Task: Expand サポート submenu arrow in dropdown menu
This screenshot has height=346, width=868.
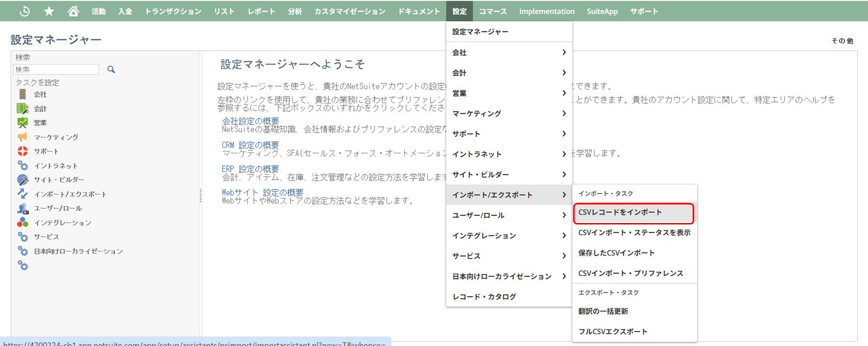Action: [x=564, y=134]
